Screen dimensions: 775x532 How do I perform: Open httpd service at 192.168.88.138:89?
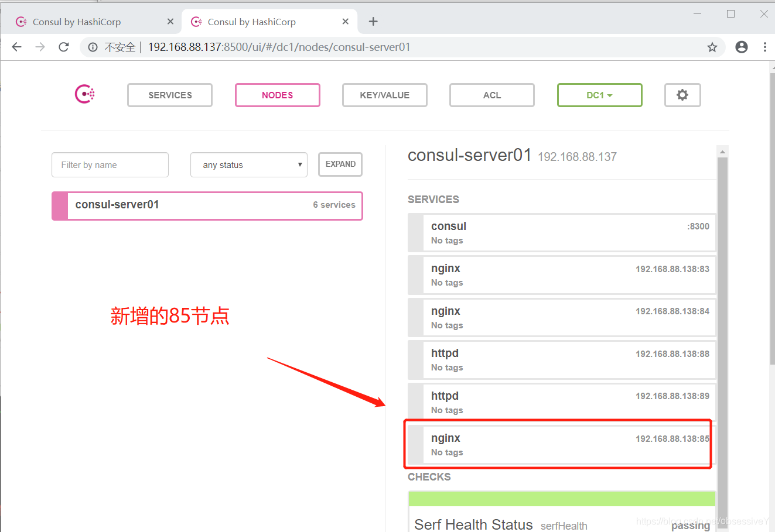(562, 403)
